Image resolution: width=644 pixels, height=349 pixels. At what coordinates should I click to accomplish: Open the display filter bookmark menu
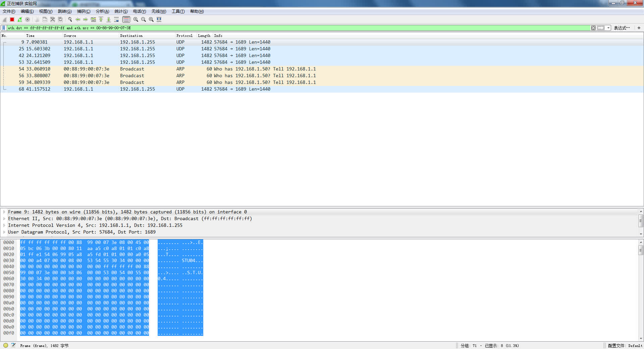pos(4,28)
